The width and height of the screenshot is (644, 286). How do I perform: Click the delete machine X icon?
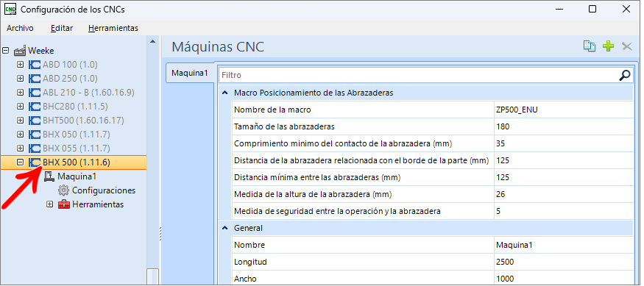(x=627, y=46)
